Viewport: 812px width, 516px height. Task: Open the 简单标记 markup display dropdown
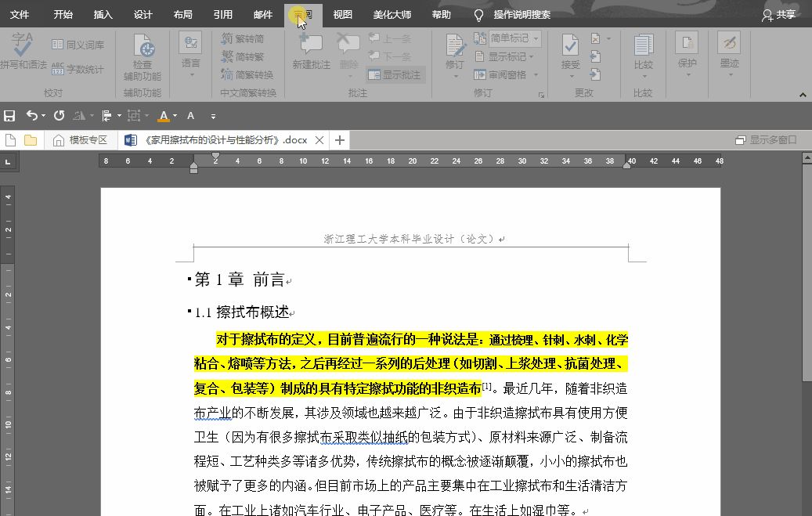(x=514, y=38)
